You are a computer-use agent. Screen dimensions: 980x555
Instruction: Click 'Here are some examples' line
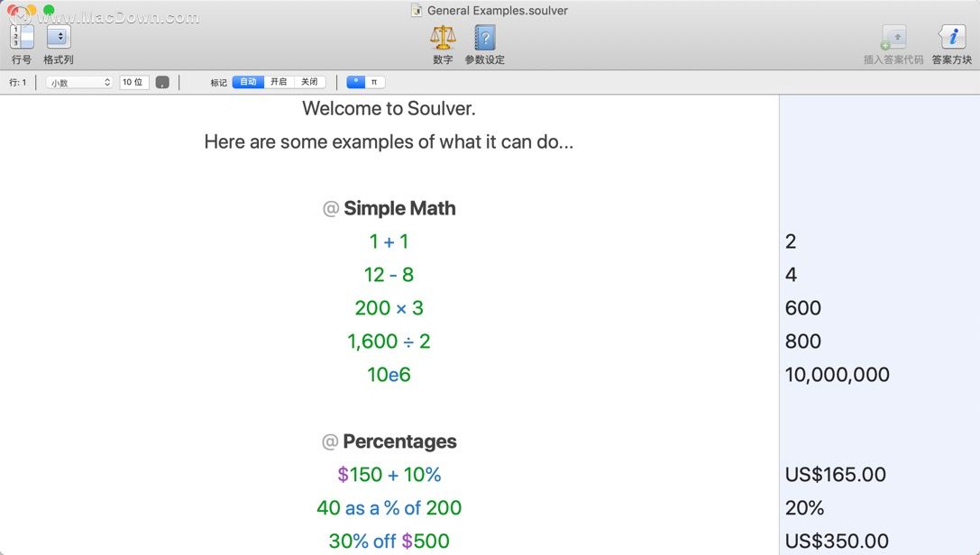coord(389,141)
